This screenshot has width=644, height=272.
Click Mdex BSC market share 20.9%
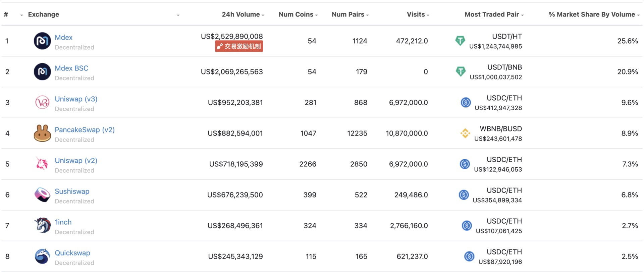(628, 72)
